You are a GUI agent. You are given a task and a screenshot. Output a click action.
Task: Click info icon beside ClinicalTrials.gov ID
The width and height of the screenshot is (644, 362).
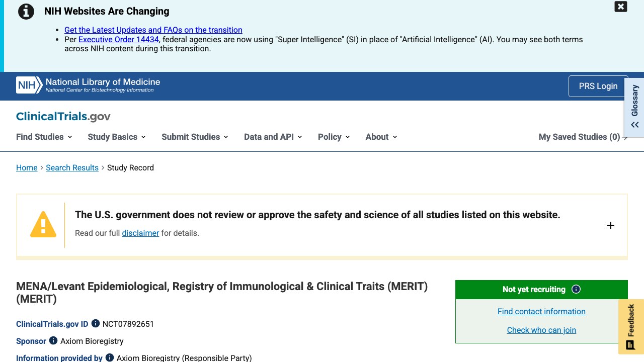tap(96, 324)
